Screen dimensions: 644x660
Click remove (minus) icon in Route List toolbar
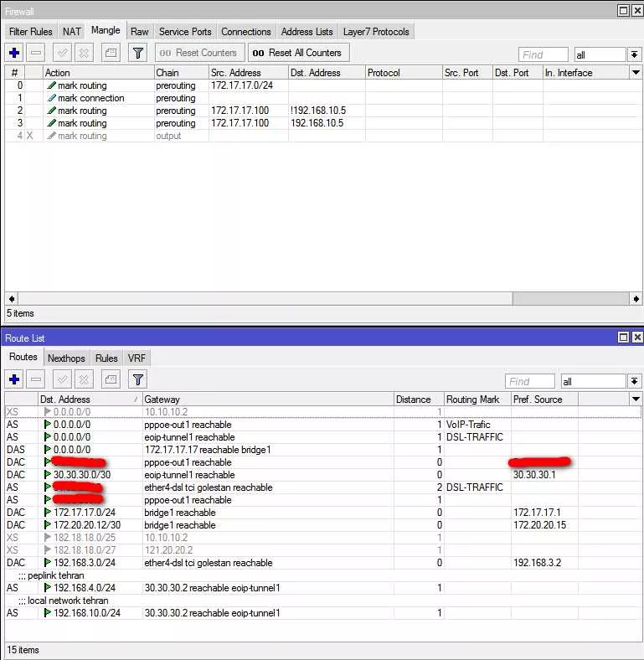[36, 379]
